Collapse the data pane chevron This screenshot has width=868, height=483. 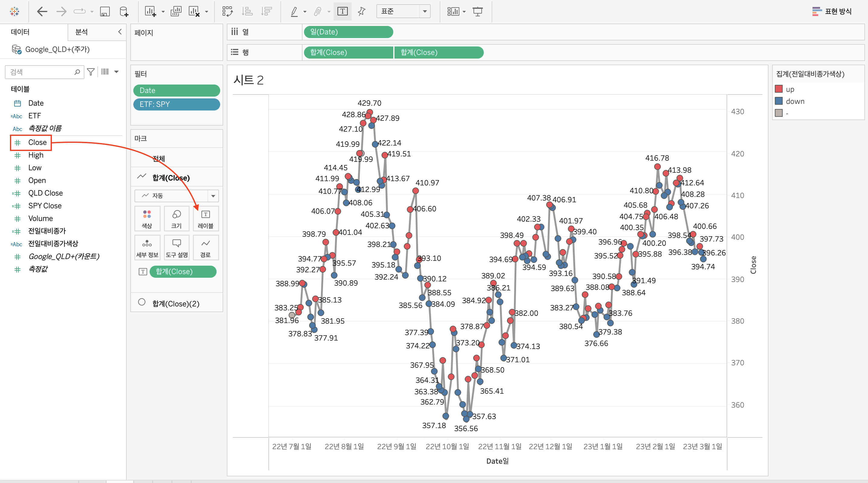pyautogui.click(x=120, y=32)
